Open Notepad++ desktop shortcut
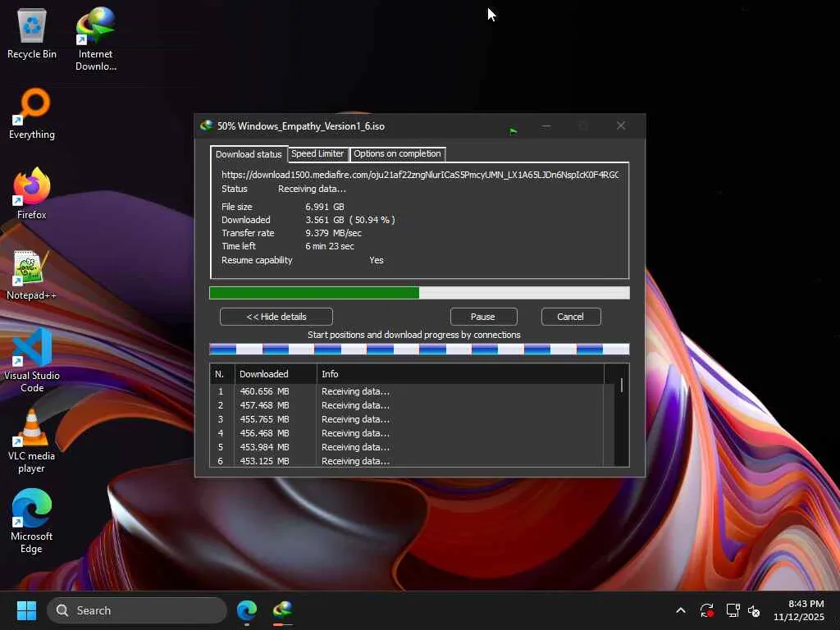Screen dimensions: 840x630 (x=32, y=268)
